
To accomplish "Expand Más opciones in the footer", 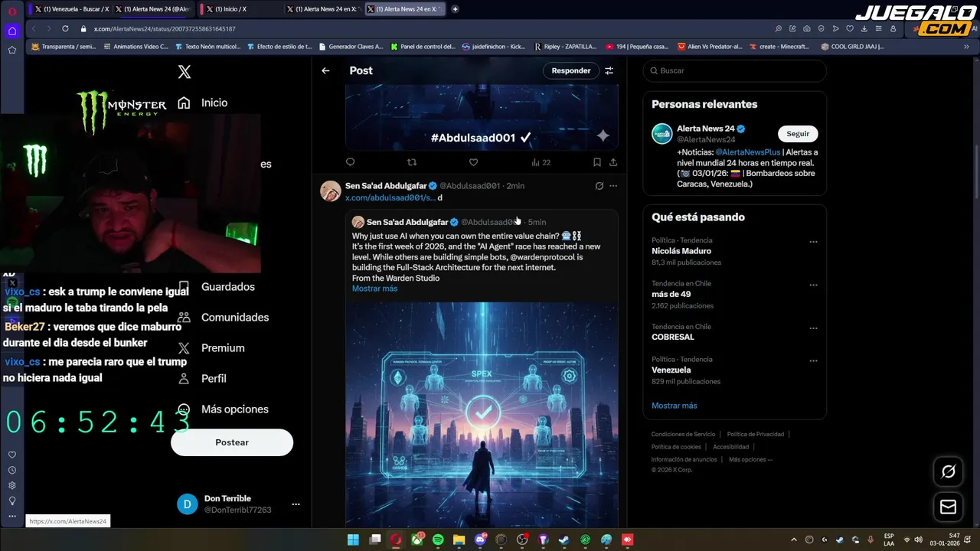I will coord(750,459).
